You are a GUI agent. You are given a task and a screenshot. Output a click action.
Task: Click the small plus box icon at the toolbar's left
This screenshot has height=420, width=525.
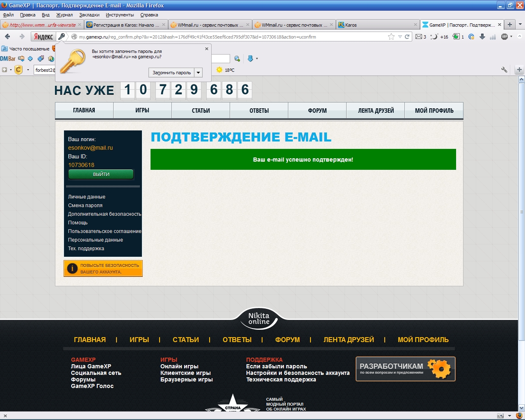click(5, 70)
